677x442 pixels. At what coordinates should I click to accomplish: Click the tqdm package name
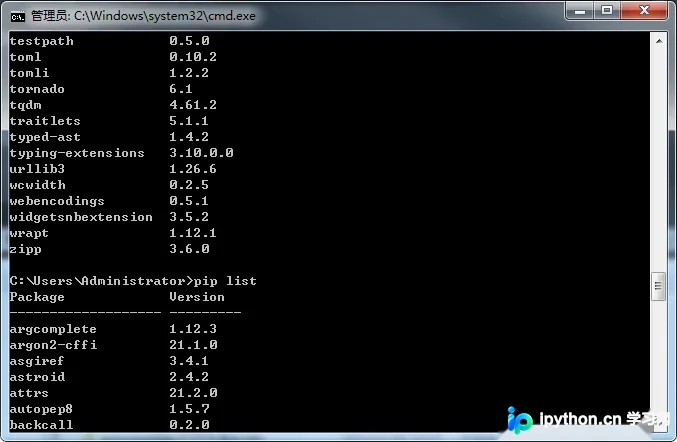coord(25,105)
